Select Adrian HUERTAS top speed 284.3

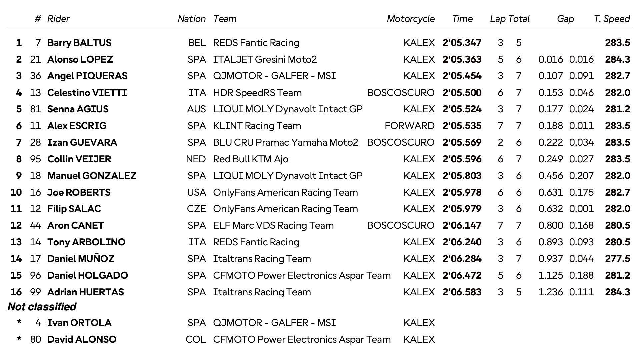(617, 292)
